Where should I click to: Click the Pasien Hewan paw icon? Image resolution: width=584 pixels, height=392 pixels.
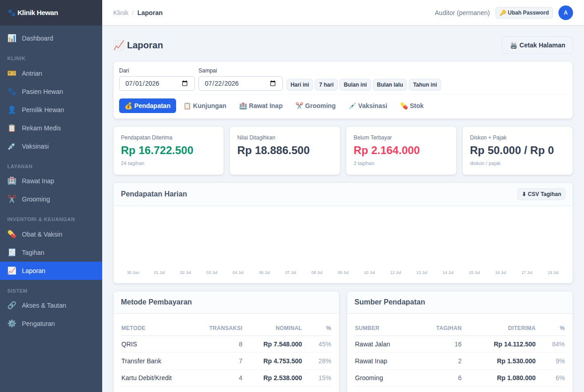(x=12, y=92)
